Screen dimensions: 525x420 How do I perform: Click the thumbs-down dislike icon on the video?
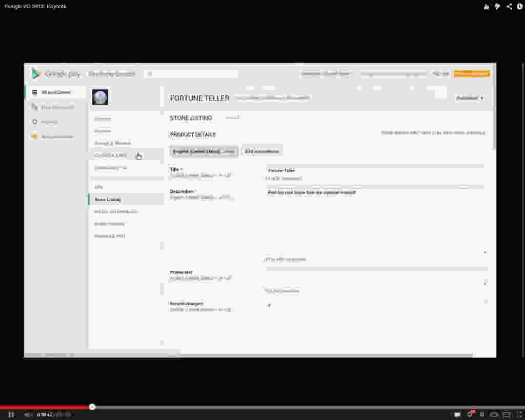point(497,7)
